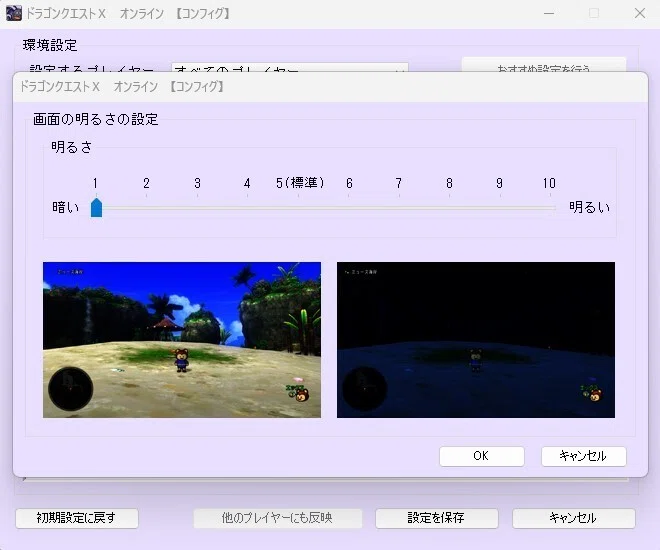Click the bright reference preview image
Viewport: 660px width, 550px height.
point(182,340)
